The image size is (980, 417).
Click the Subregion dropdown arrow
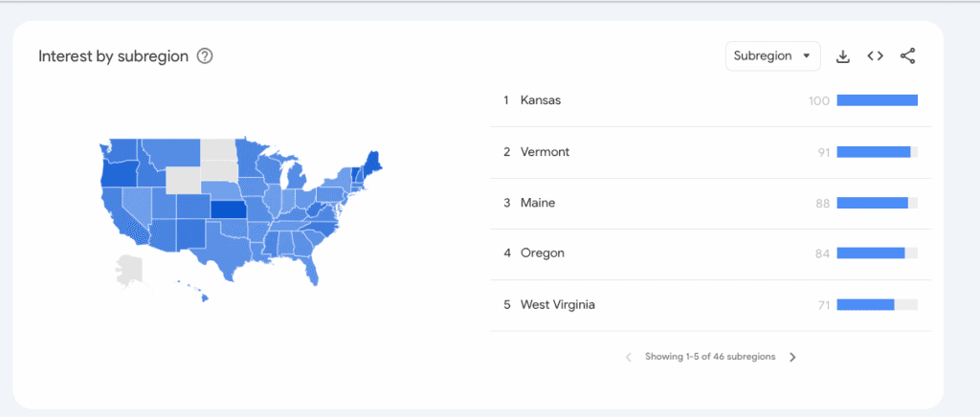807,56
